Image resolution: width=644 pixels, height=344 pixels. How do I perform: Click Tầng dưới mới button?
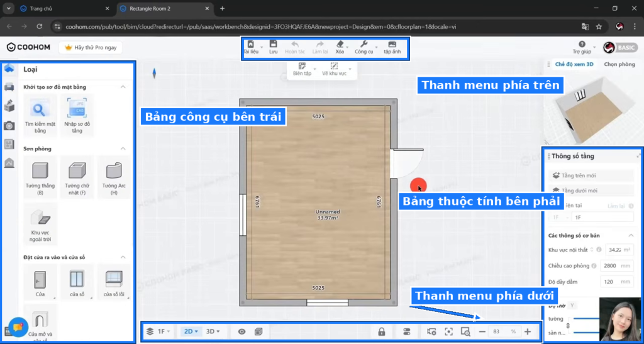click(x=591, y=191)
